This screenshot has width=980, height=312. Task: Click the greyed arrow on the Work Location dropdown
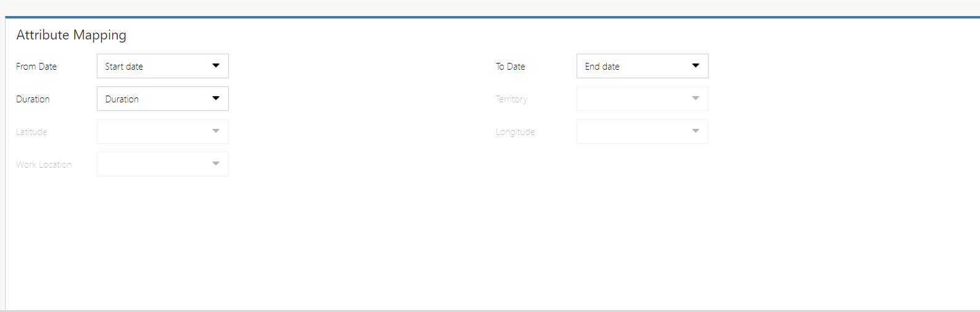pyautogui.click(x=216, y=164)
